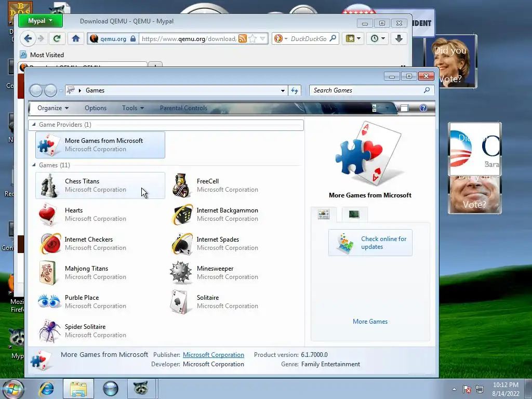
Task: Click the taskbar clock showing 10:12 PM
Action: click(506, 389)
